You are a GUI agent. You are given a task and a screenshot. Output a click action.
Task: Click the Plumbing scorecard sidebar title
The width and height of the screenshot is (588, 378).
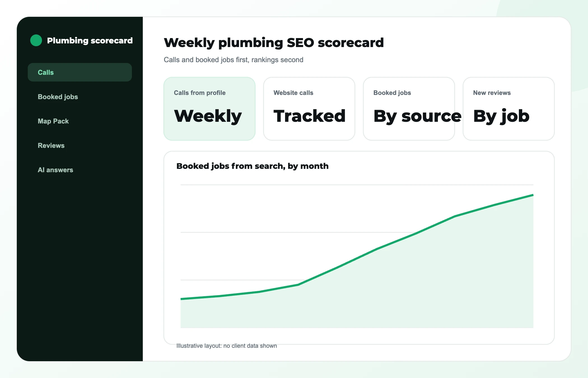90,41
